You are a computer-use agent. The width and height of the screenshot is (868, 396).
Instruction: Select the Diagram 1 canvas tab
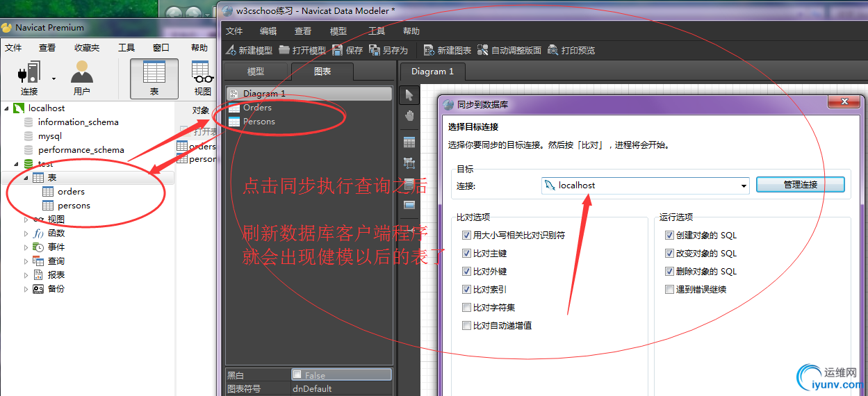[x=432, y=71]
